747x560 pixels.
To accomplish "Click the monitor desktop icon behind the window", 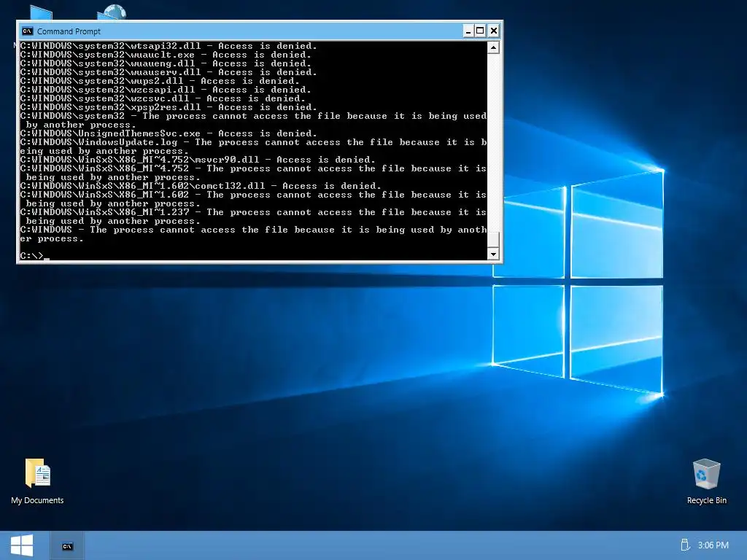I will 42,13.
